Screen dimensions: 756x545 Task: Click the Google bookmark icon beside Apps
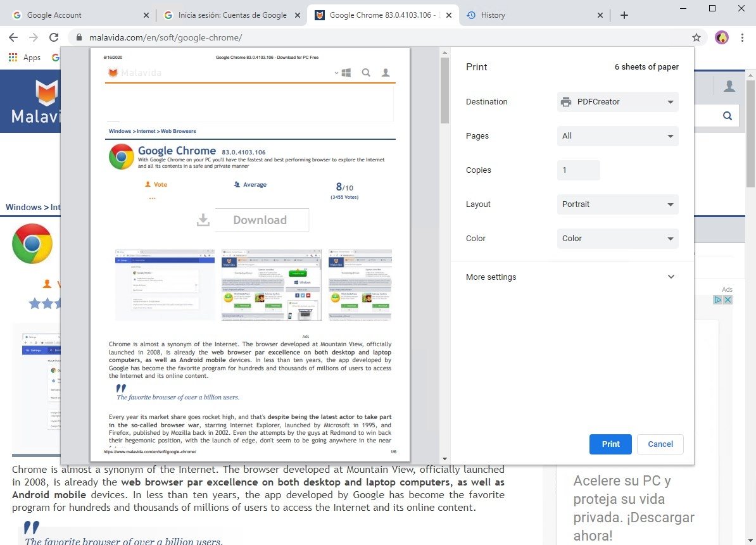[x=56, y=58]
